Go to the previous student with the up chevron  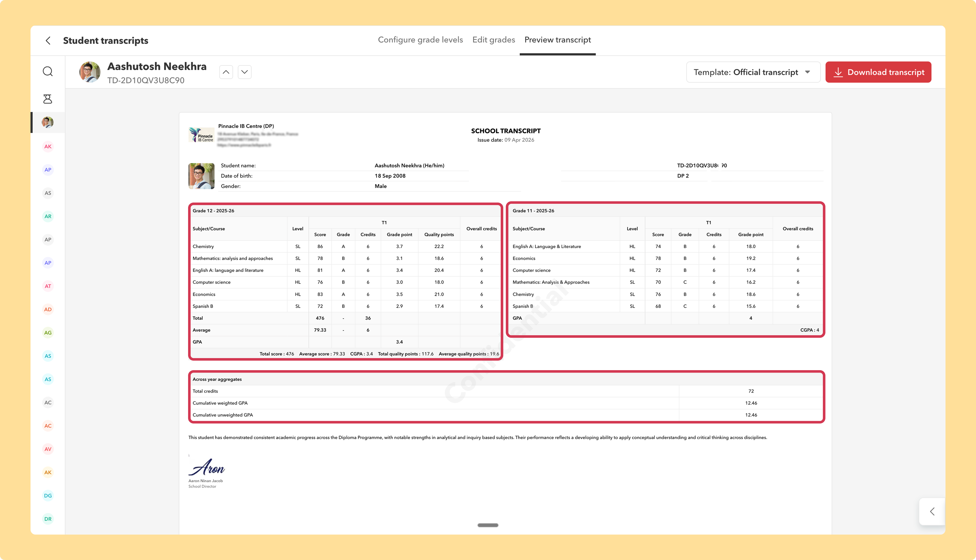pos(226,72)
